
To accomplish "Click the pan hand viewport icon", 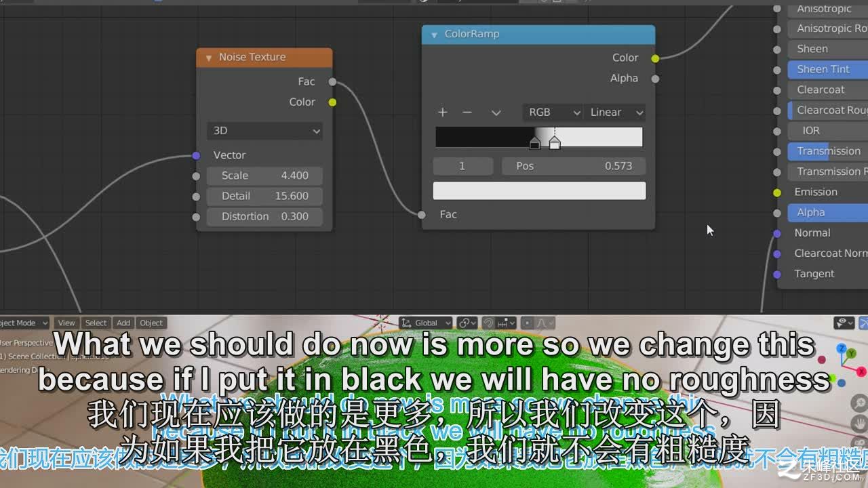I will click(860, 424).
